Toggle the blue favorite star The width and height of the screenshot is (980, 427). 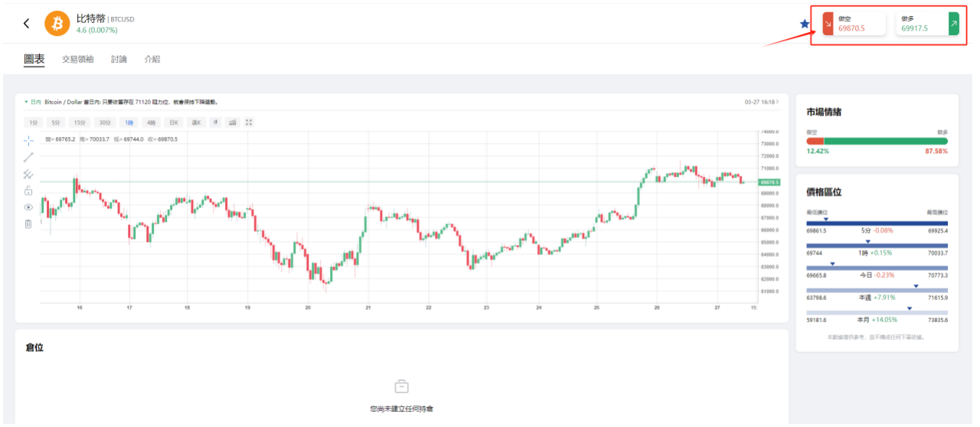tap(805, 24)
